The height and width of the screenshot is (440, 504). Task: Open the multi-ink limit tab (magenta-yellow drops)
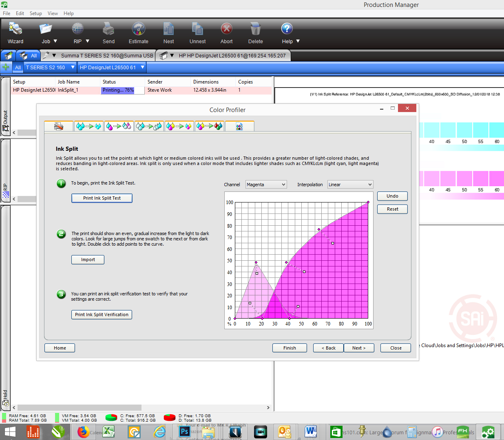(x=179, y=126)
